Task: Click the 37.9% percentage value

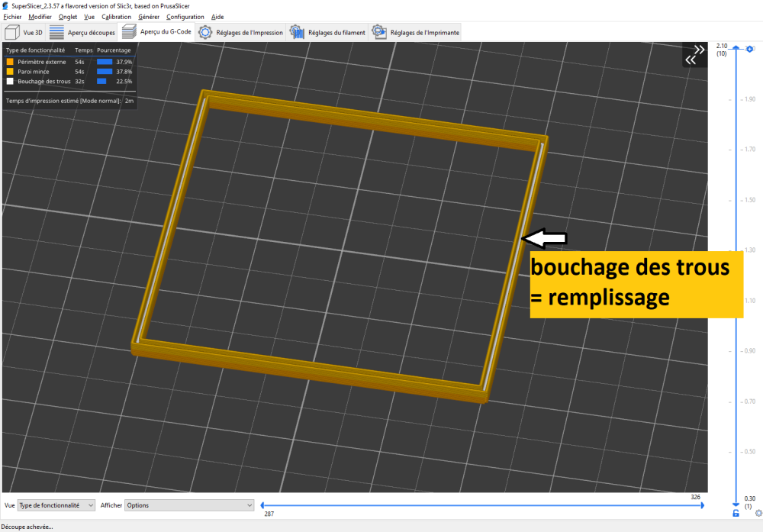Action: coord(124,62)
